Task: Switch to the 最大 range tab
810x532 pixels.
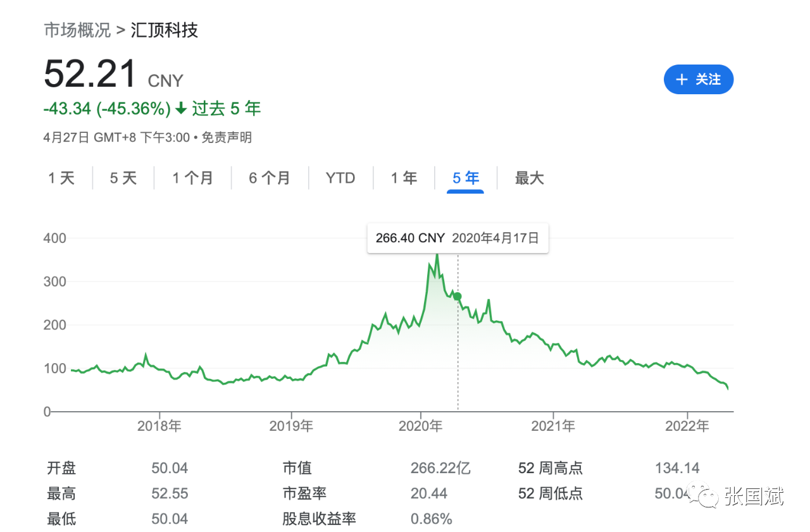Action: point(529,178)
